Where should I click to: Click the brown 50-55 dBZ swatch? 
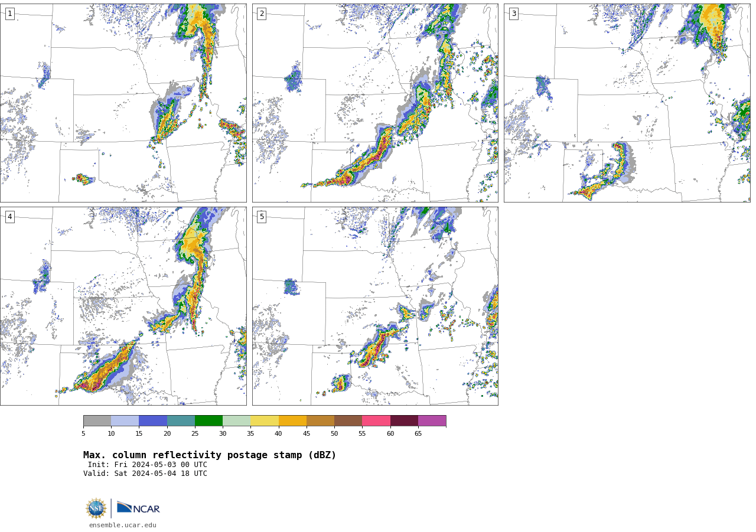coord(348,420)
